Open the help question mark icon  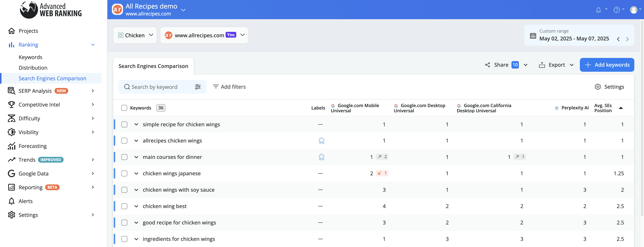(x=617, y=10)
